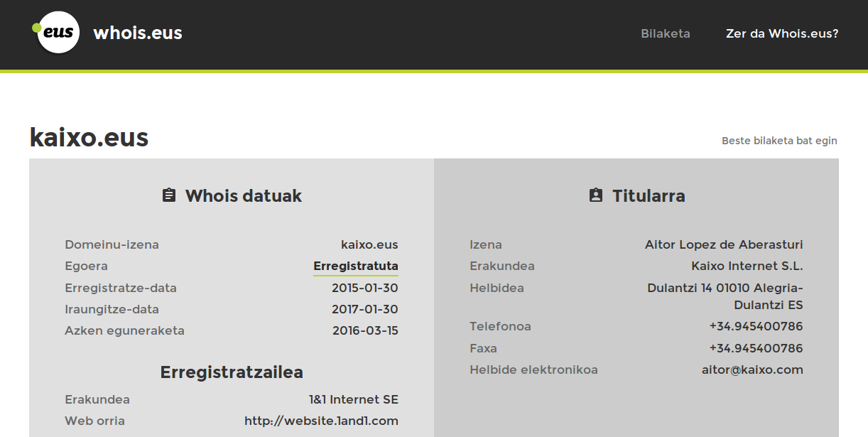The width and height of the screenshot is (868, 437).
Task: Open the http://website.1and1.com link
Action: [x=321, y=421]
